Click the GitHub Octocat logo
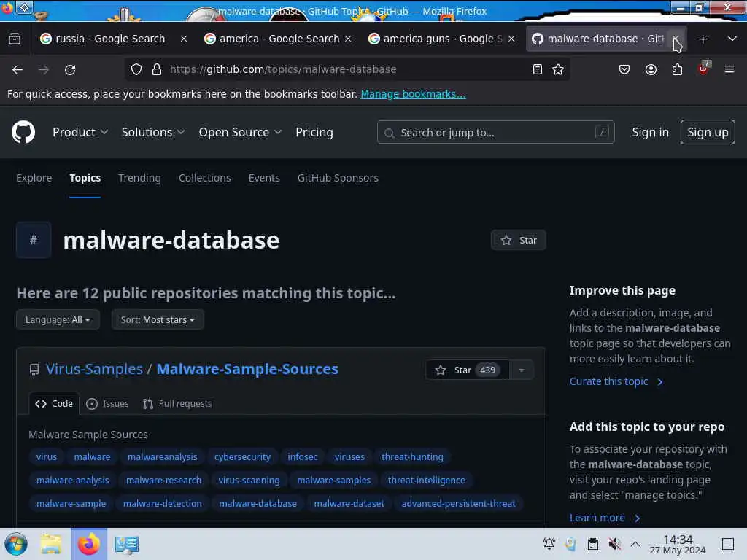The width and height of the screenshot is (747, 560). pos(23,132)
